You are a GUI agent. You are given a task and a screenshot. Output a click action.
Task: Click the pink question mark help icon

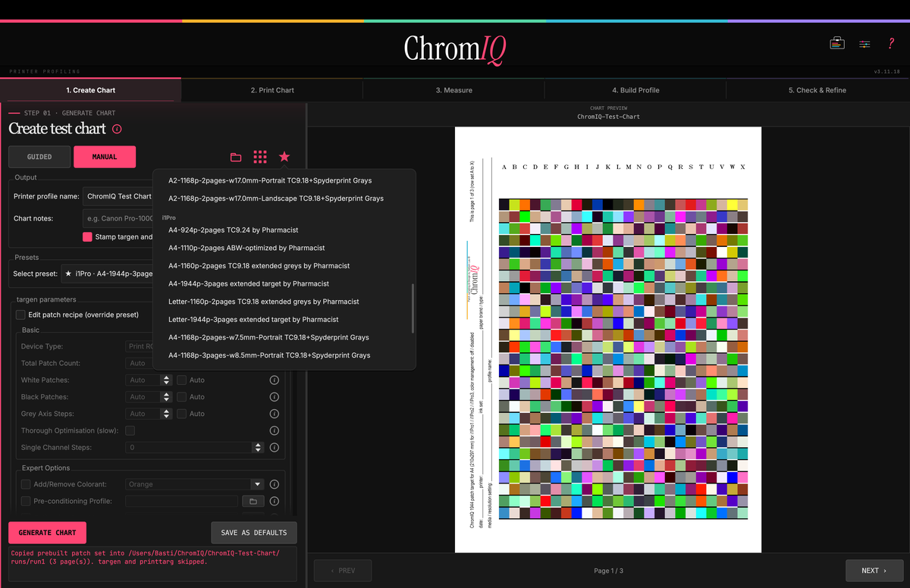[891, 43]
